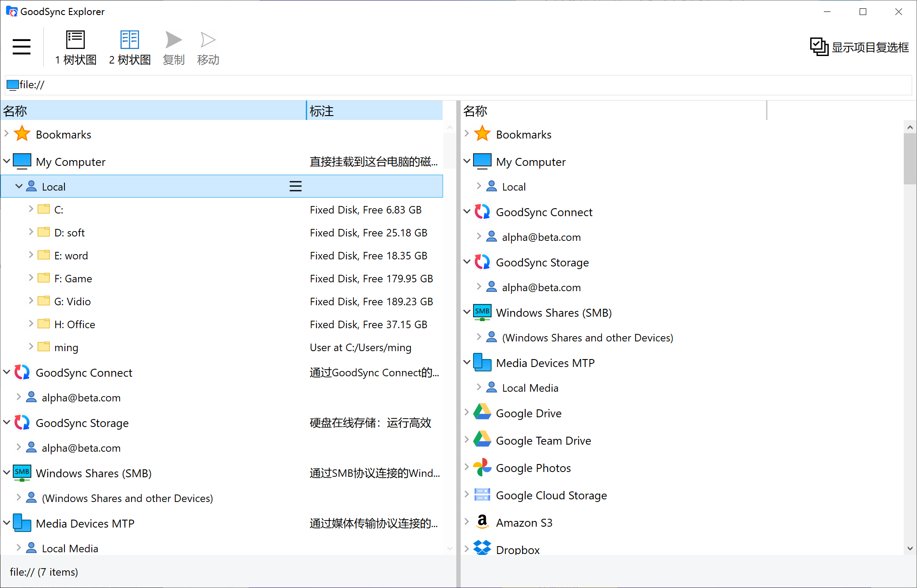Collapse the Local node in left pane

19,186
